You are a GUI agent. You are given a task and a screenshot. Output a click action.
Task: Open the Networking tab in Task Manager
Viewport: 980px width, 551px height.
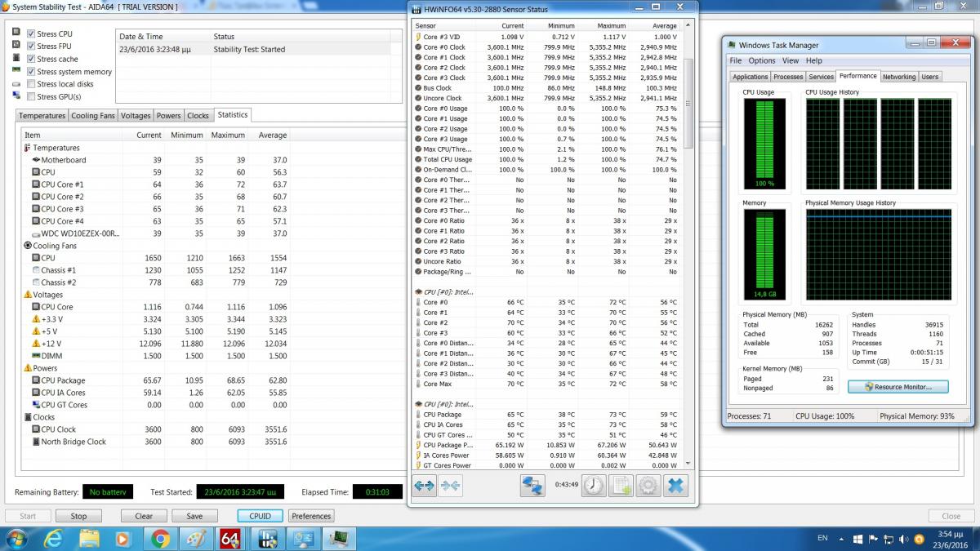click(x=899, y=77)
